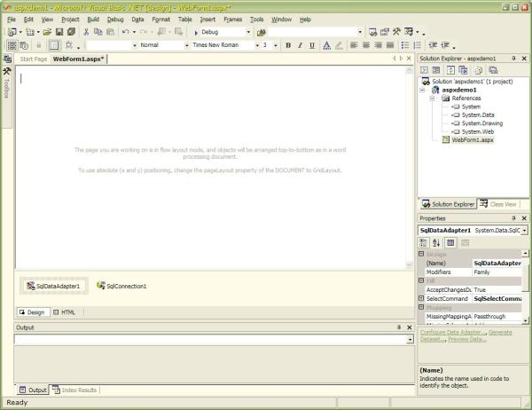This screenshot has width=532, height=410.
Task: Open the File menu
Action: click(12, 20)
